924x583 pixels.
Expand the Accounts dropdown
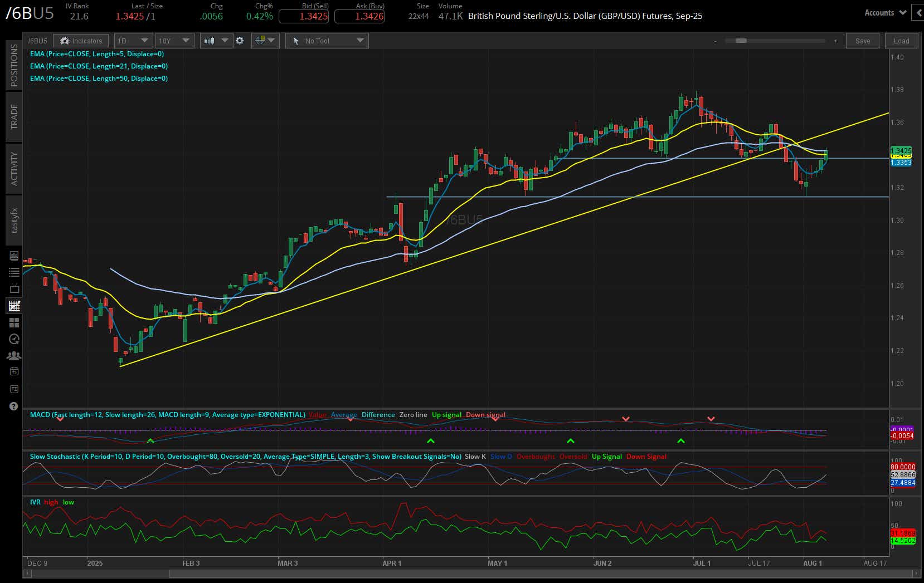click(x=885, y=13)
